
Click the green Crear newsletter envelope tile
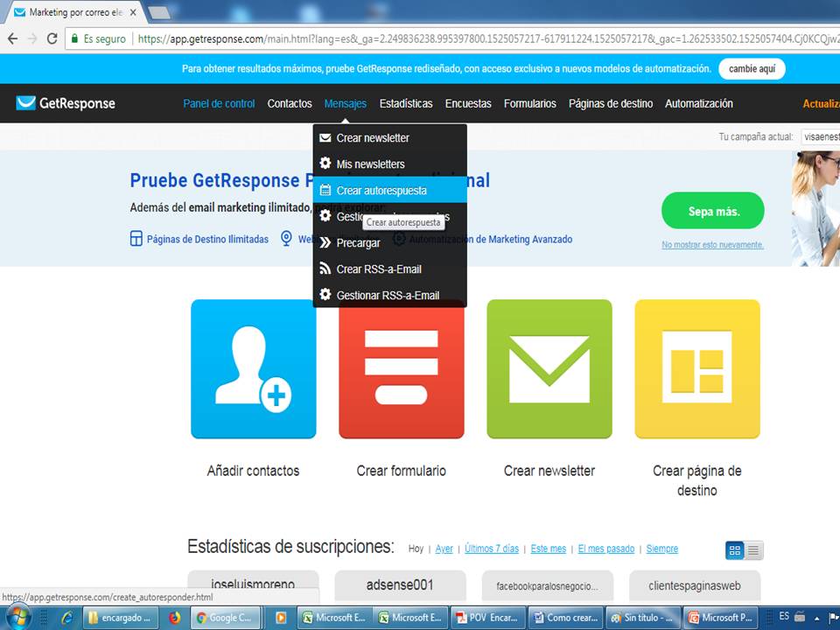pyautogui.click(x=549, y=368)
